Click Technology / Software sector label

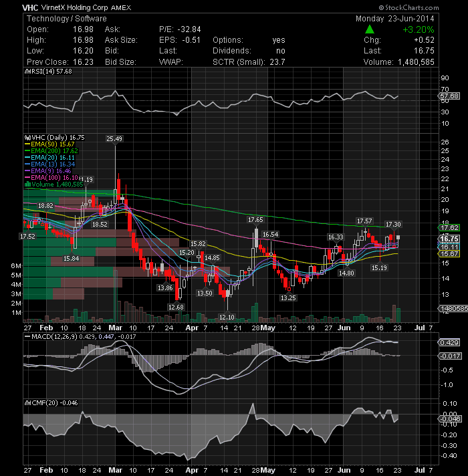coord(67,19)
